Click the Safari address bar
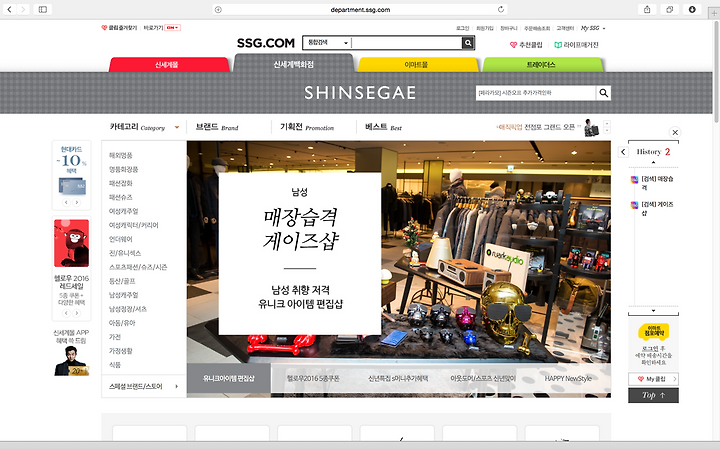This screenshot has width=720, height=449. coord(360,9)
